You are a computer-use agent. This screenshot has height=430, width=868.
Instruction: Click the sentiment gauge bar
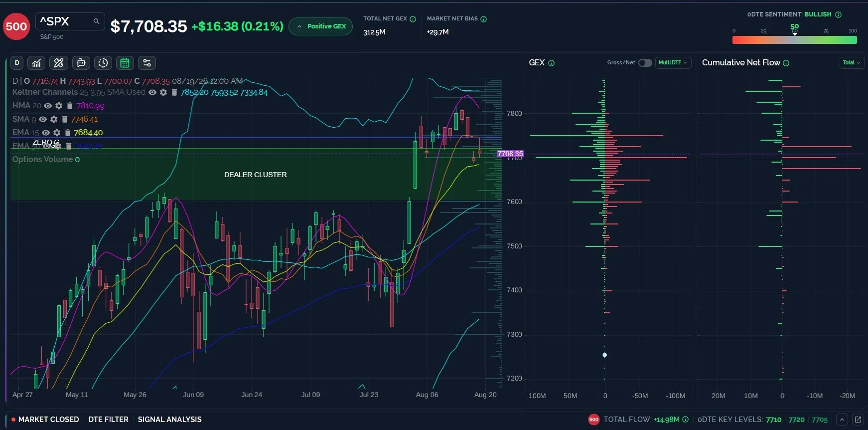tap(795, 40)
